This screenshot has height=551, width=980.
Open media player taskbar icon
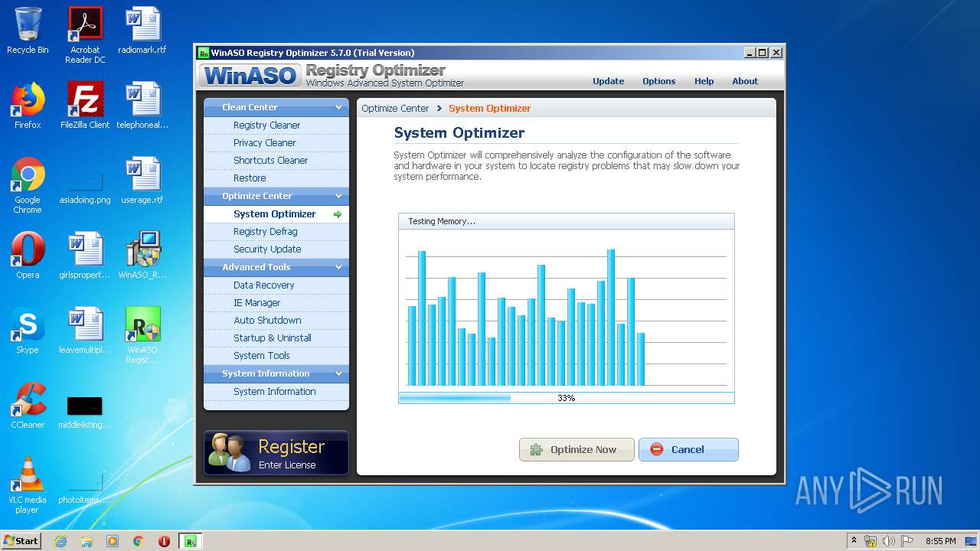coord(113,541)
